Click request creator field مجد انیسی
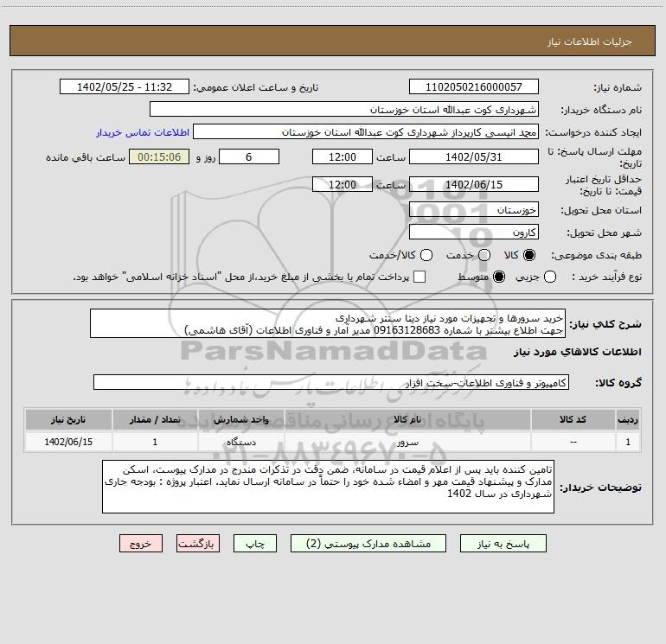Viewport: 666px width, 644px height. click(x=366, y=131)
